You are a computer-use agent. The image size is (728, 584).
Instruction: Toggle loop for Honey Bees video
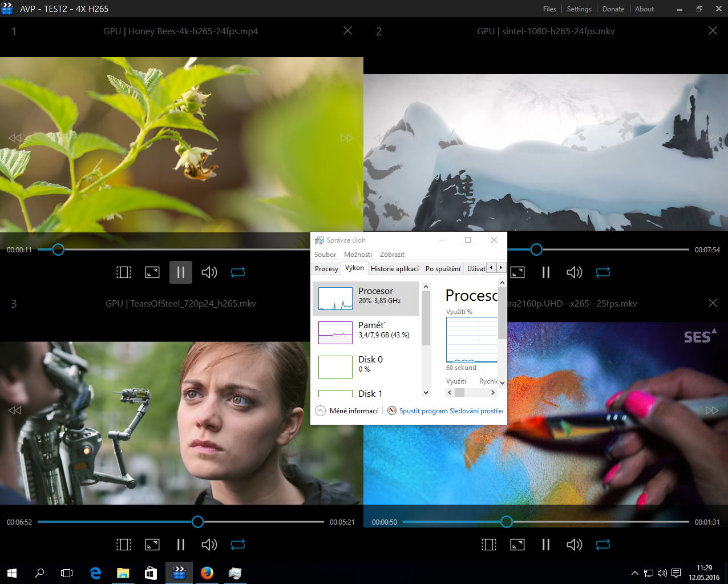tap(238, 272)
